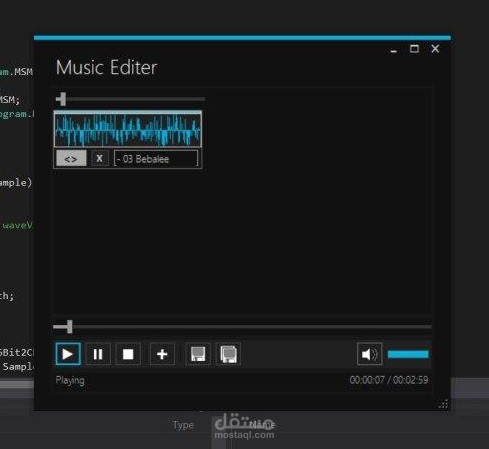Image resolution: width=489 pixels, height=449 pixels.
Task: Remove the Bebalee track with the X button
Action: point(99,158)
